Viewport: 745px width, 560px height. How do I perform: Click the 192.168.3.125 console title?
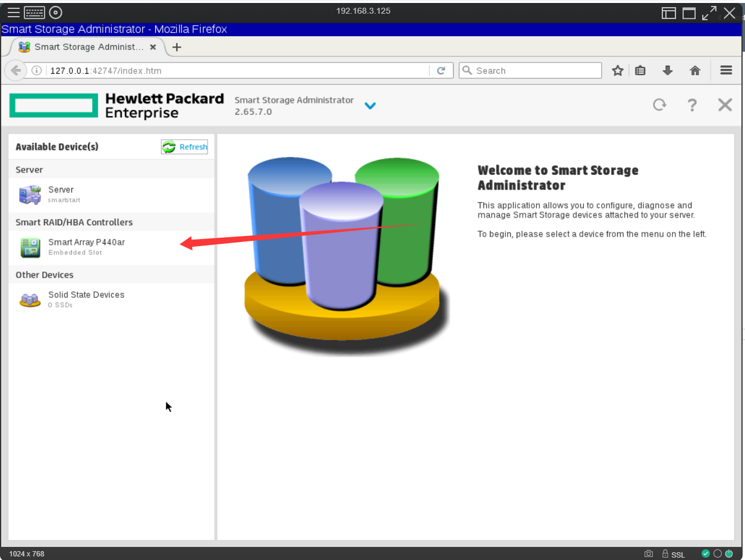pyautogui.click(x=363, y=11)
